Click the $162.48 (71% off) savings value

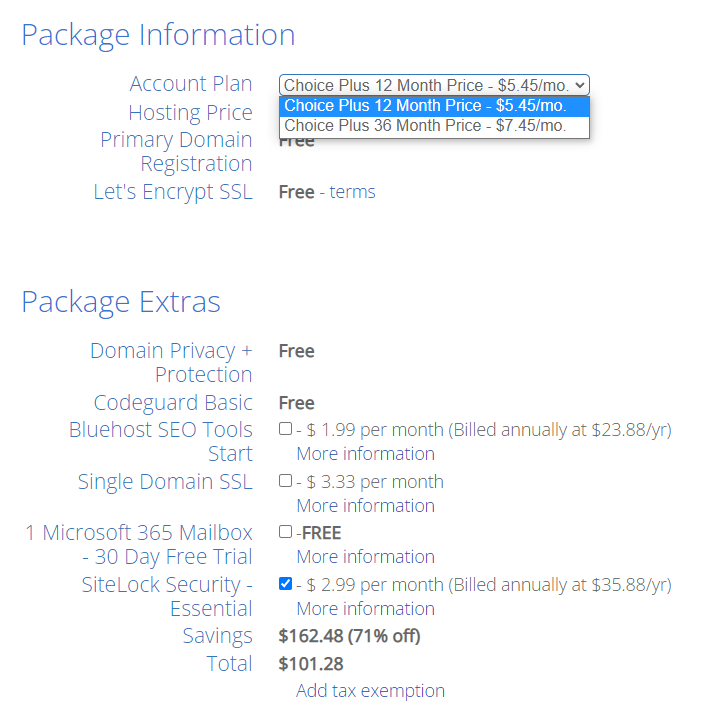click(350, 636)
